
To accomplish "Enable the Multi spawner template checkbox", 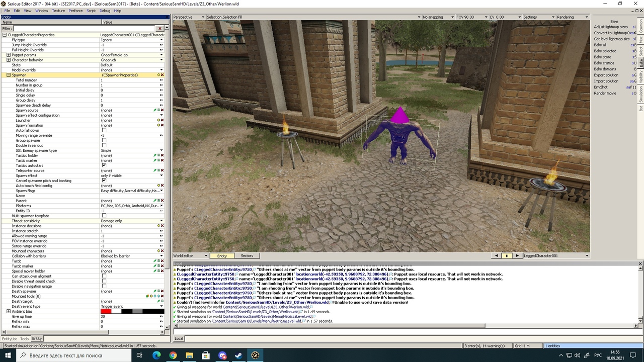I will 104,216.
